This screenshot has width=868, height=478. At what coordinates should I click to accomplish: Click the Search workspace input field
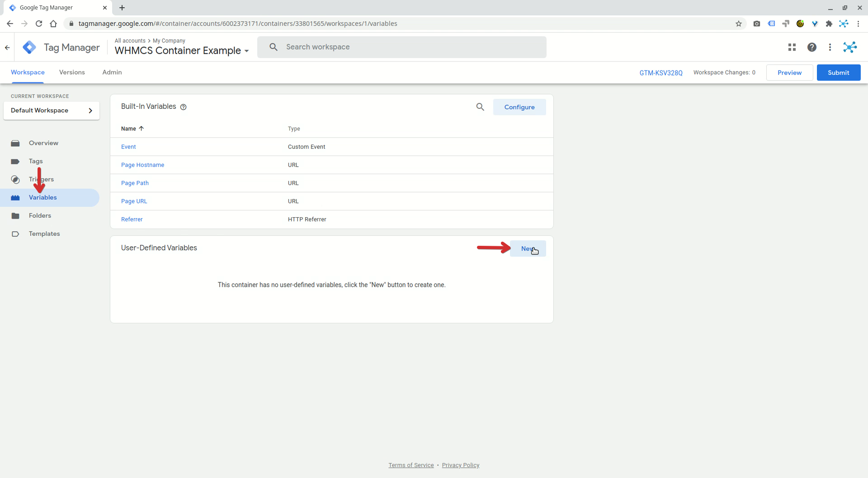pos(407,47)
